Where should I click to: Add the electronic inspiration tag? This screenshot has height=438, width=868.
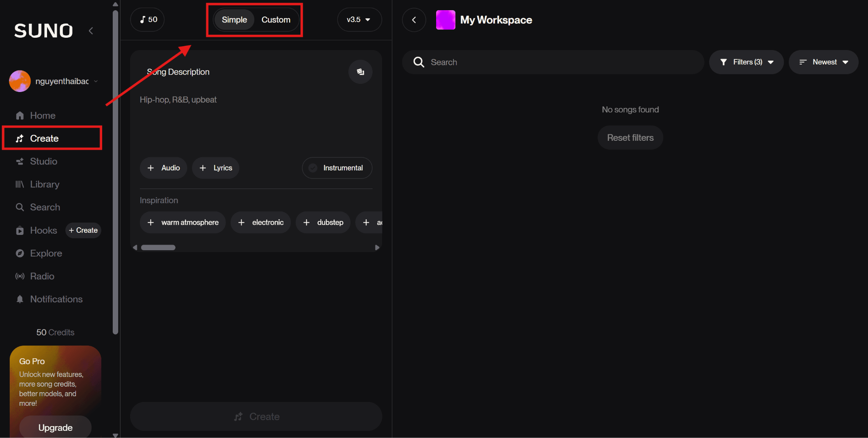tap(261, 222)
